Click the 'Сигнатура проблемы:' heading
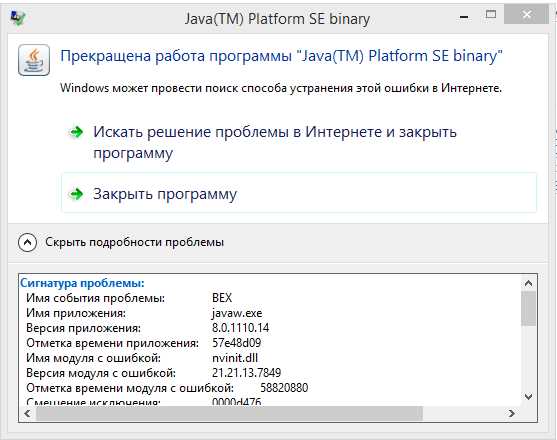The image size is (557, 440). pyautogui.click(x=82, y=283)
